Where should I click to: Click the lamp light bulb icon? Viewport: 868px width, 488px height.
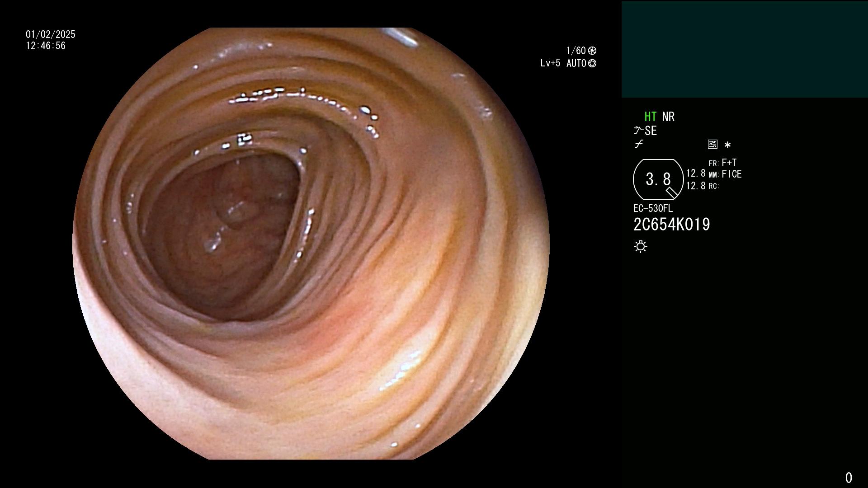click(x=641, y=246)
